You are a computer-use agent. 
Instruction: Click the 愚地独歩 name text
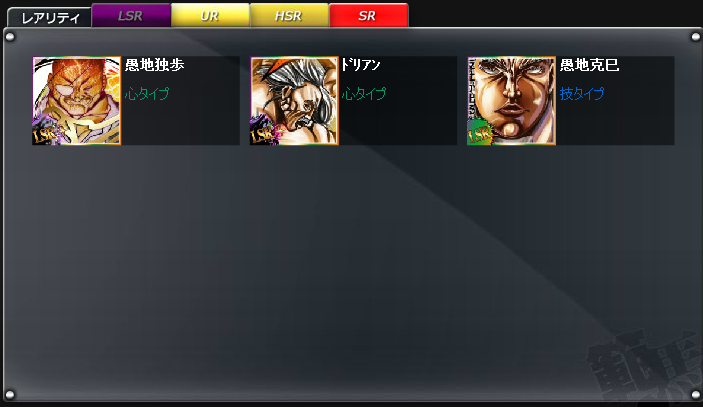coord(155,65)
